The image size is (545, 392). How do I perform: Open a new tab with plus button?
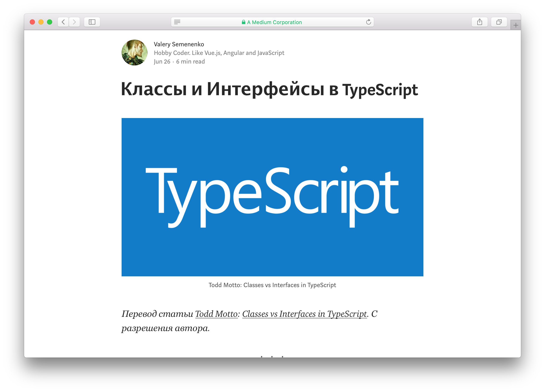[x=515, y=25]
